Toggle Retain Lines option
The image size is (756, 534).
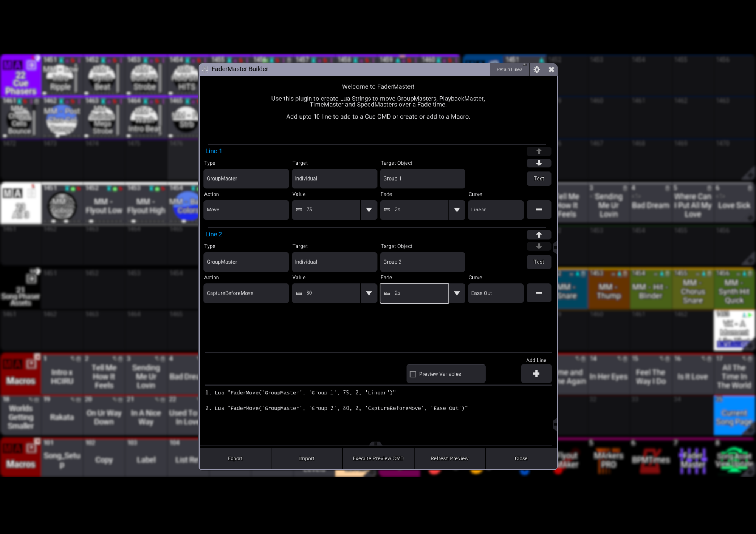[509, 69]
